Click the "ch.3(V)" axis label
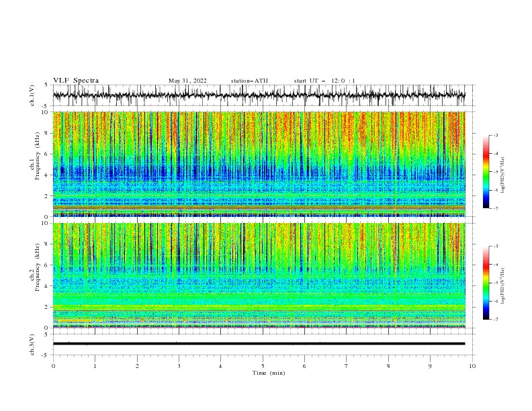The width and height of the screenshot is (532, 411). pos(32,345)
